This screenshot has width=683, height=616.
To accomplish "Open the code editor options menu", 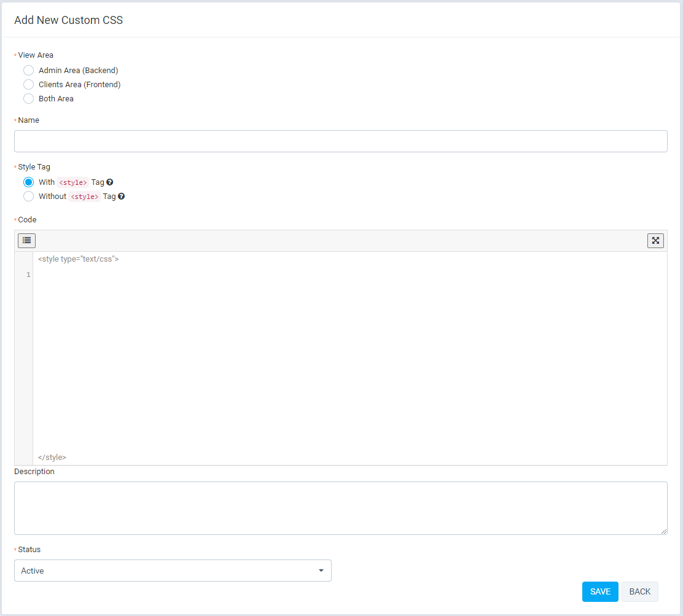I will click(x=26, y=240).
